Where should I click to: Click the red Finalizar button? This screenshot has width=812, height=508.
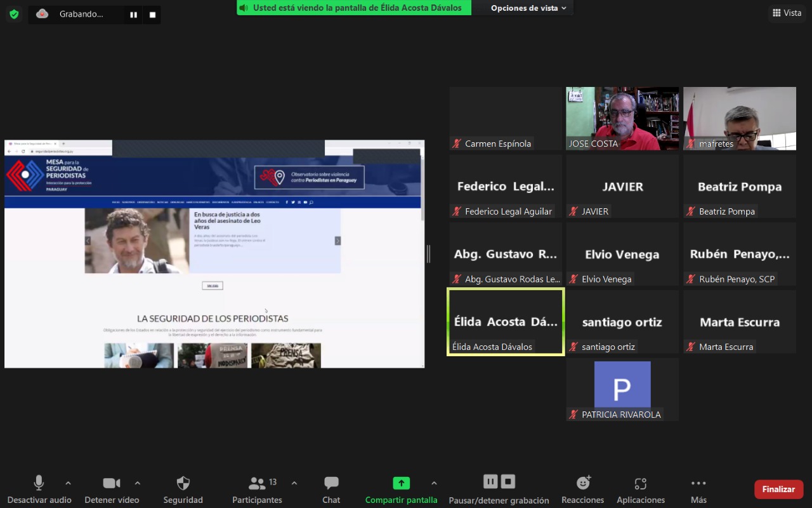778,490
